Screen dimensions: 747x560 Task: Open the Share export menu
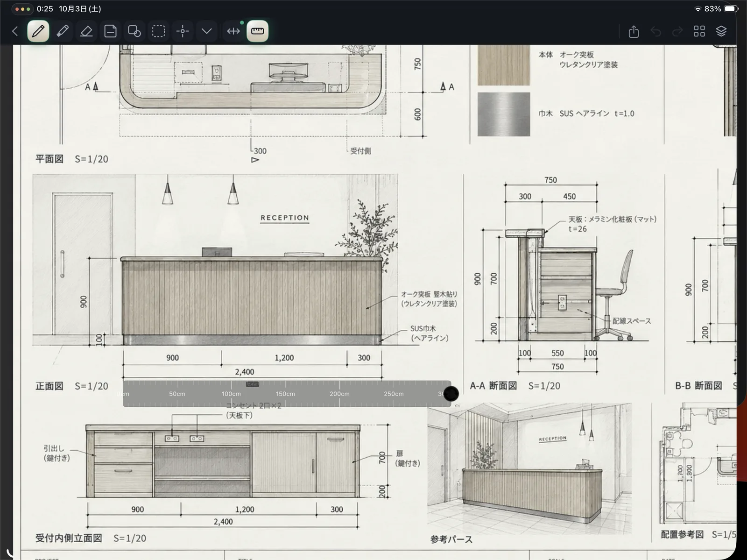click(x=634, y=31)
